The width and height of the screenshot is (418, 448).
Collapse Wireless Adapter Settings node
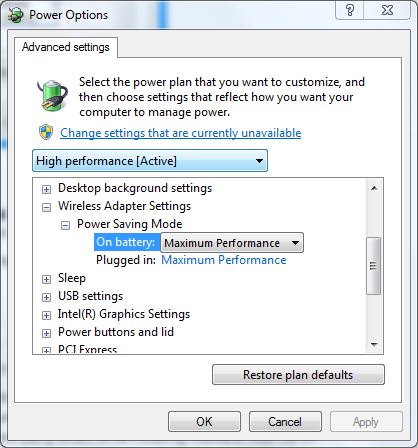(46, 207)
